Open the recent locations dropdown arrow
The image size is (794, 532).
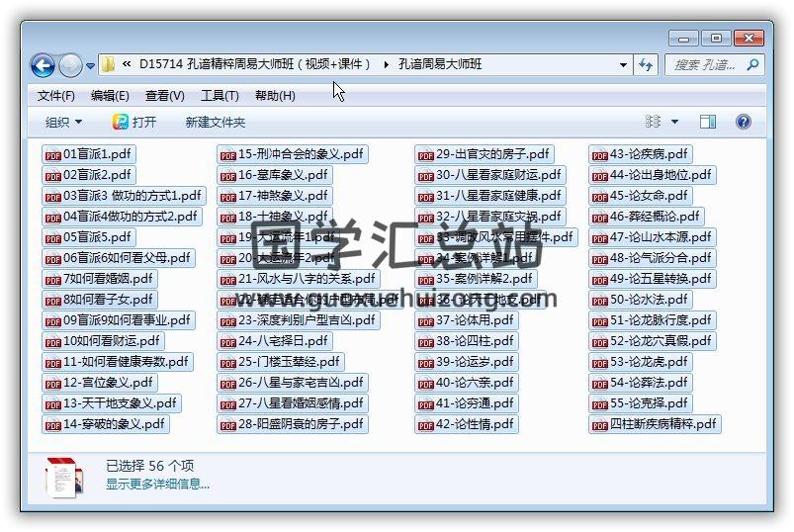[90, 66]
